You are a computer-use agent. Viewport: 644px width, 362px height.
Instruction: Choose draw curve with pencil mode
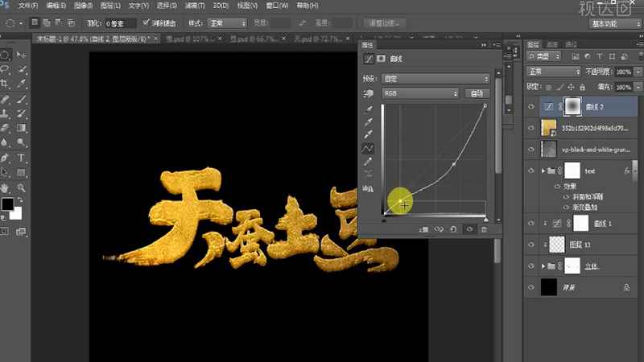coord(368,162)
